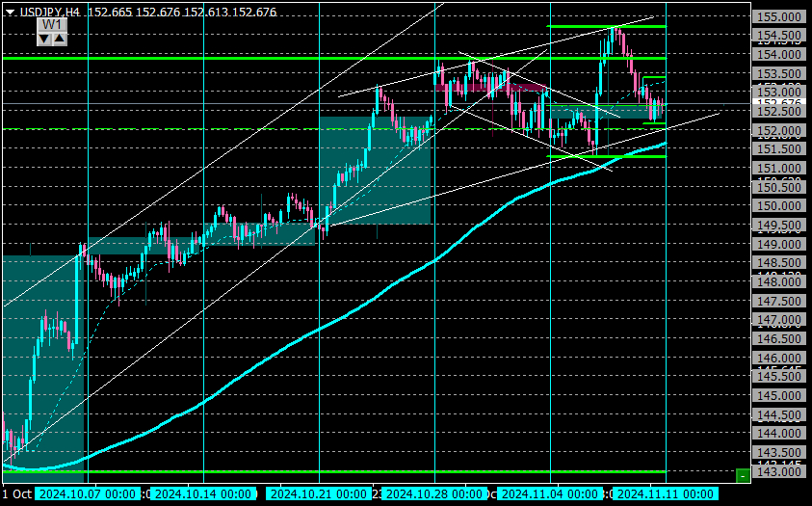Click the 152.000 price label

[x=779, y=131]
